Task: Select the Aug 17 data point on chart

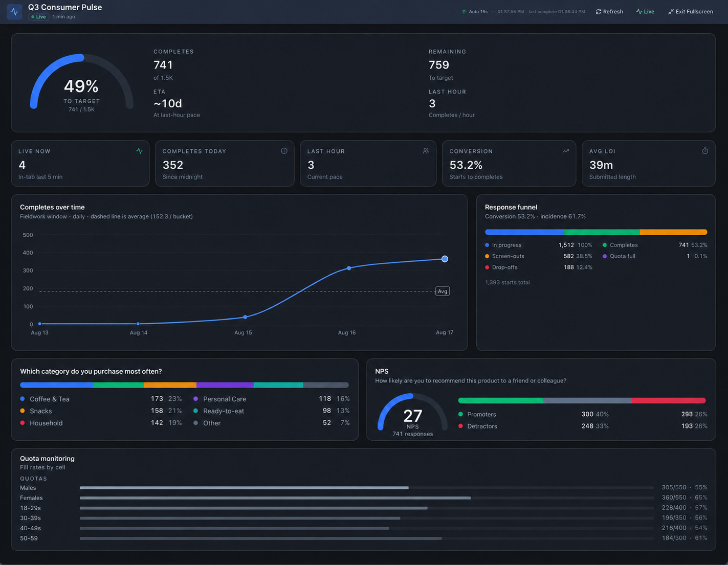Action: 445,259
